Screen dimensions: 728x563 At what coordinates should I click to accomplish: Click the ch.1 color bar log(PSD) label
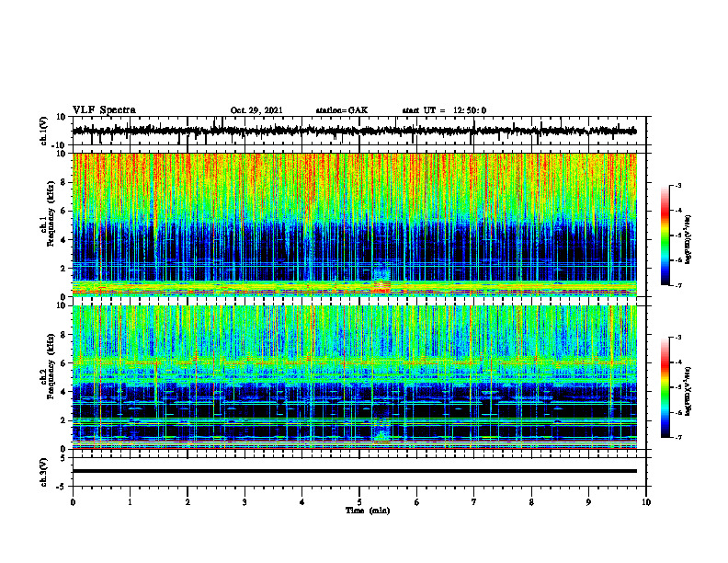click(688, 239)
